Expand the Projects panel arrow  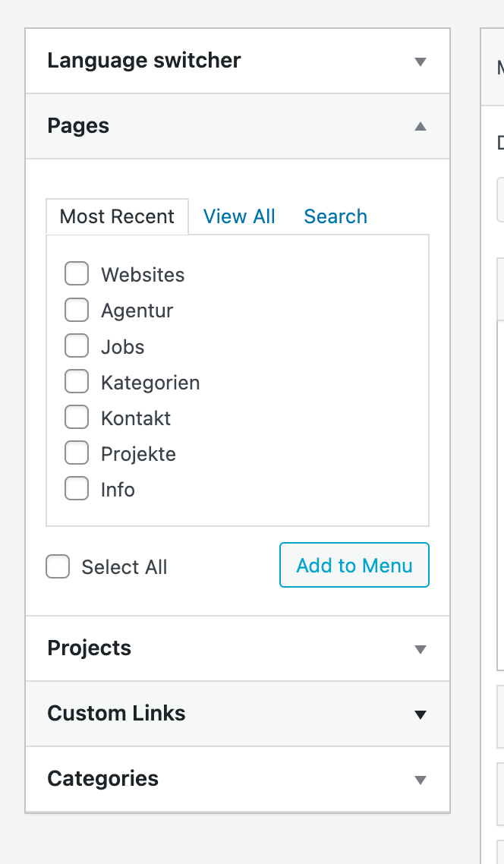(421, 649)
